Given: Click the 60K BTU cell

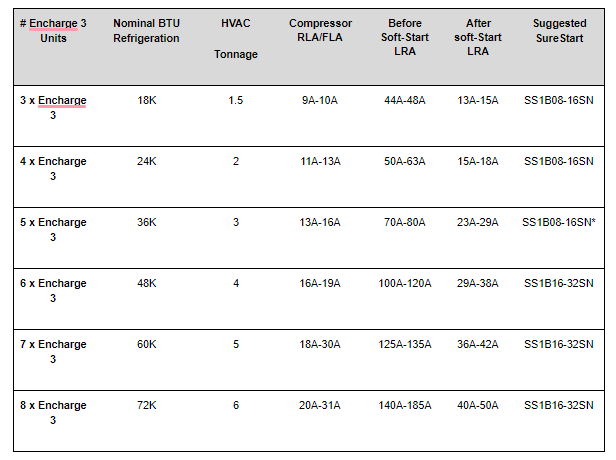Looking at the screenshot, I should tap(147, 345).
